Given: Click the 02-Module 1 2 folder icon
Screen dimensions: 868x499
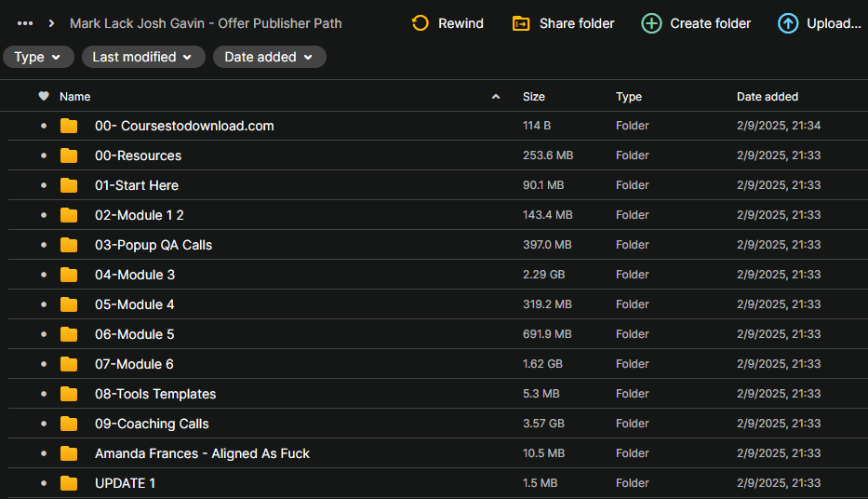Looking at the screenshot, I should coord(69,215).
